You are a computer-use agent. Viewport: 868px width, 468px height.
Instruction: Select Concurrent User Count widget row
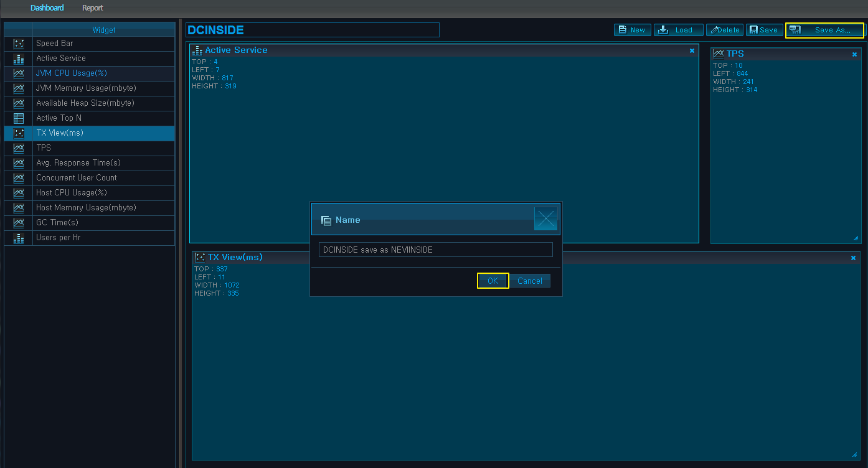pyautogui.click(x=90, y=178)
